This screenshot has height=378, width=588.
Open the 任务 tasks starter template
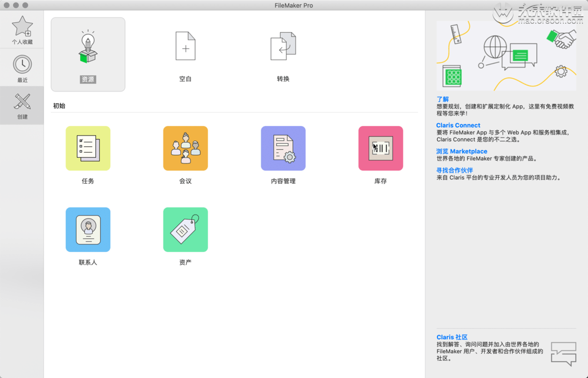pyautogui.click(x=88, y=148)
